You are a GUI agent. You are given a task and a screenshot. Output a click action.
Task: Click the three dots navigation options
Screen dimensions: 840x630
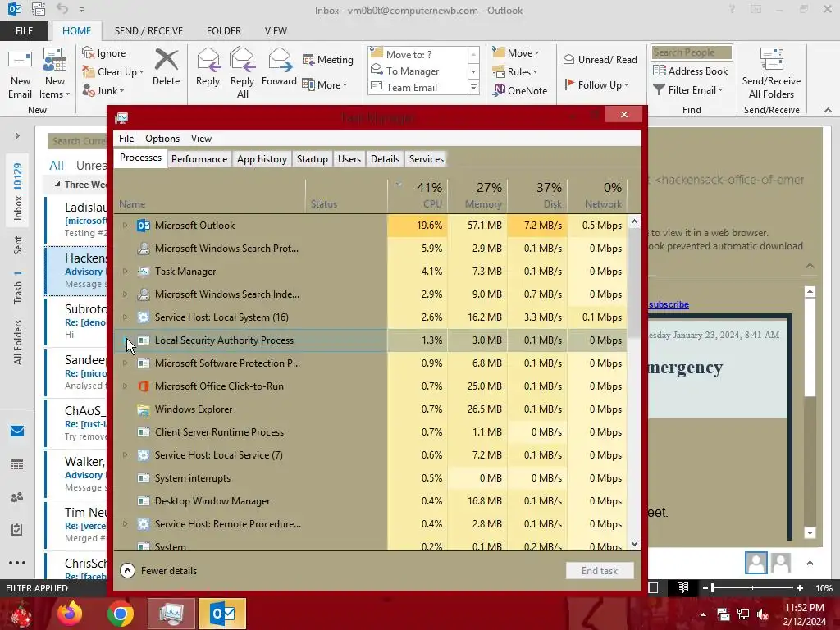tap(17, 563)
